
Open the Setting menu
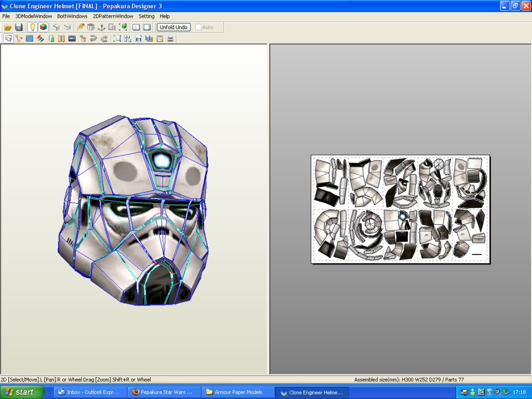click(146, 16)
